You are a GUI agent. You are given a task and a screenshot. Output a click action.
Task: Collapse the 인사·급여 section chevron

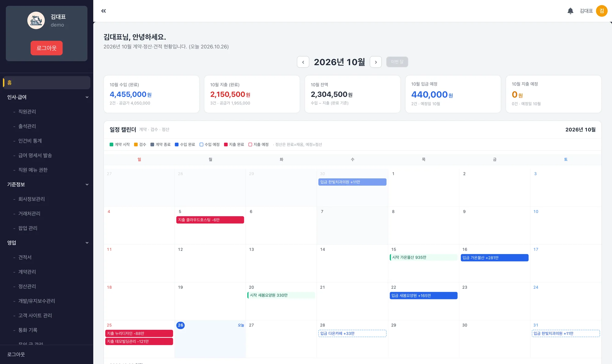[x=87, y=97]
